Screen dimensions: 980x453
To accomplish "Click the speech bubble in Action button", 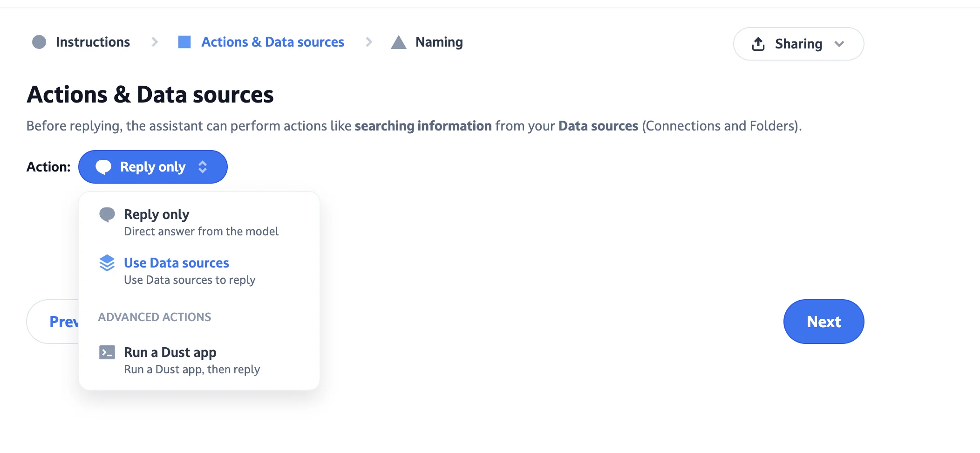I will pos(103,167).
